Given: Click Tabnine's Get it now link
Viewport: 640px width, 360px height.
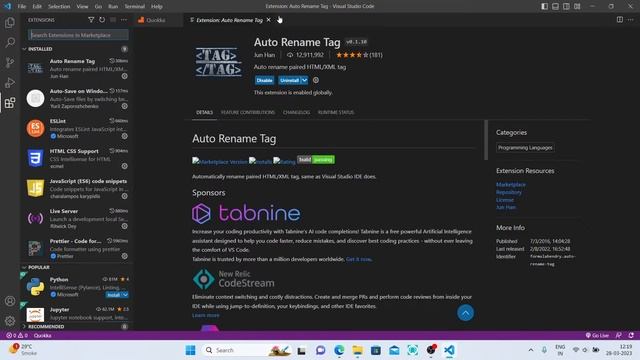Looking at the screenshot, I should point(359,259).
